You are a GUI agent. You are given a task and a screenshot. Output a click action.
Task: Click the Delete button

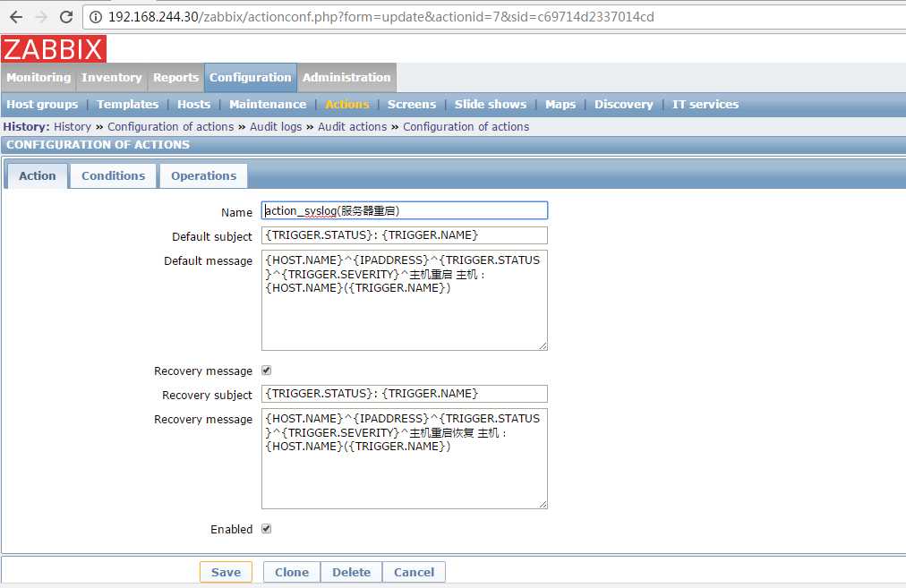tap(351, 572)
